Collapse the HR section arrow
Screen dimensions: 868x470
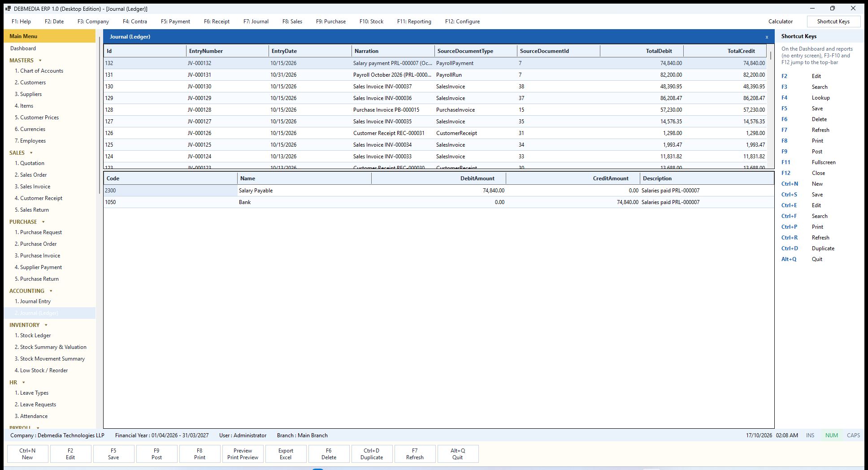pyautogui.click(x=24, y=383)
